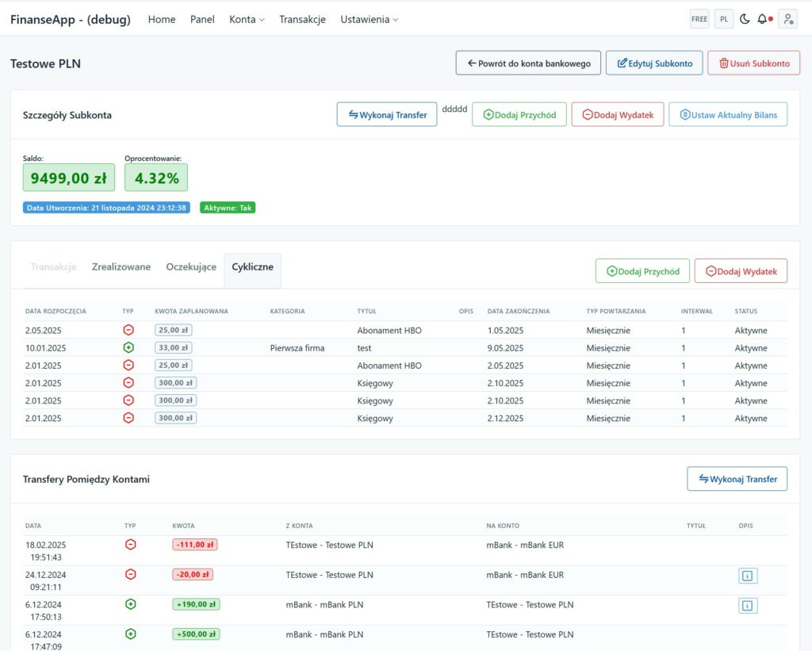This screenshot has width=812, height=651.
Task: Click income plus icon in the test row
Action: tap(128, 347)
